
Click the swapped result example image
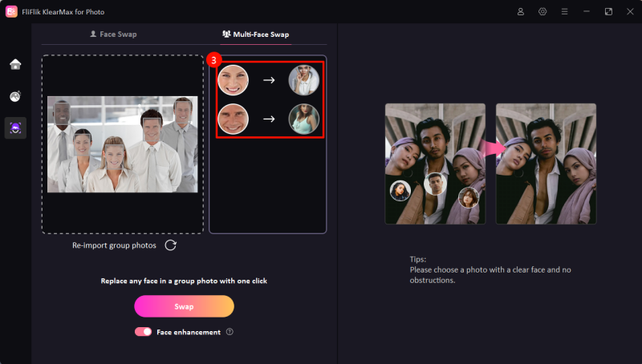point(546,164)
